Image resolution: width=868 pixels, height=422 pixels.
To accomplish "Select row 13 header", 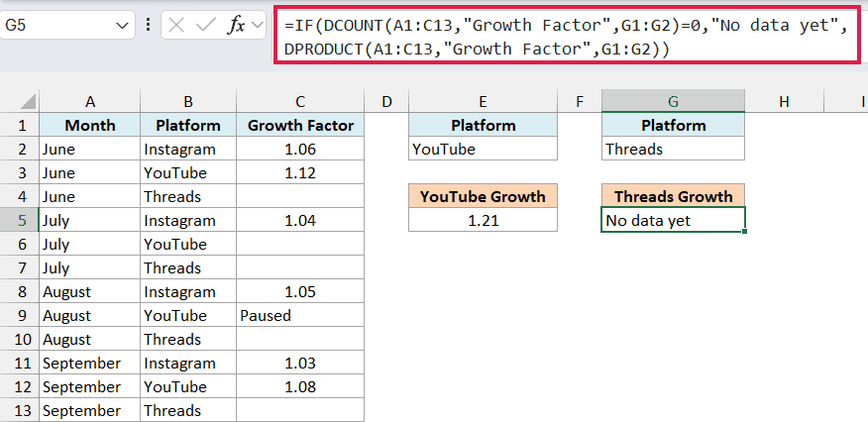I will (22, 411).
